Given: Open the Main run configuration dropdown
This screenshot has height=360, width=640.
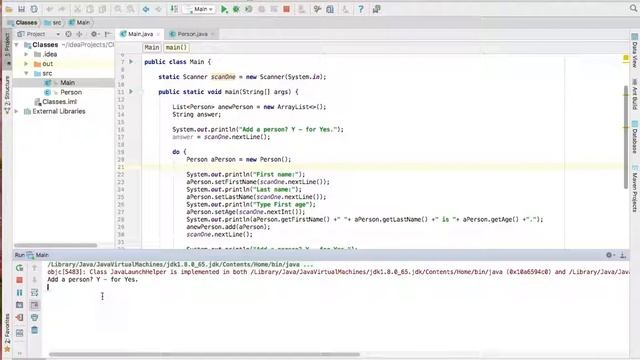Looking at the screenshot, I should pos(199,9).
